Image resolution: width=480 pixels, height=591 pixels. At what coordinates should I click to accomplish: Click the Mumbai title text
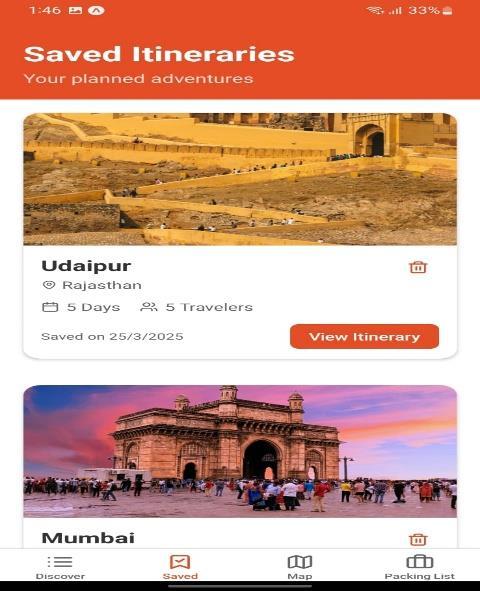click(88, 538)
